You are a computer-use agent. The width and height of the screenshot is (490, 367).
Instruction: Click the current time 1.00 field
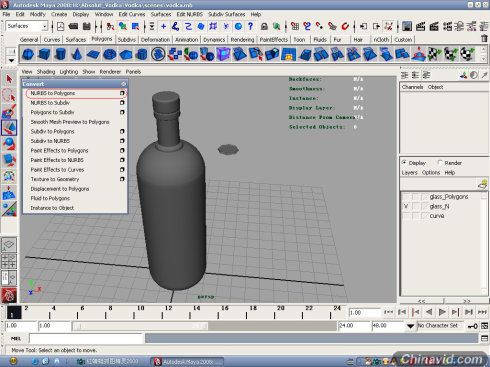[364, 313]
